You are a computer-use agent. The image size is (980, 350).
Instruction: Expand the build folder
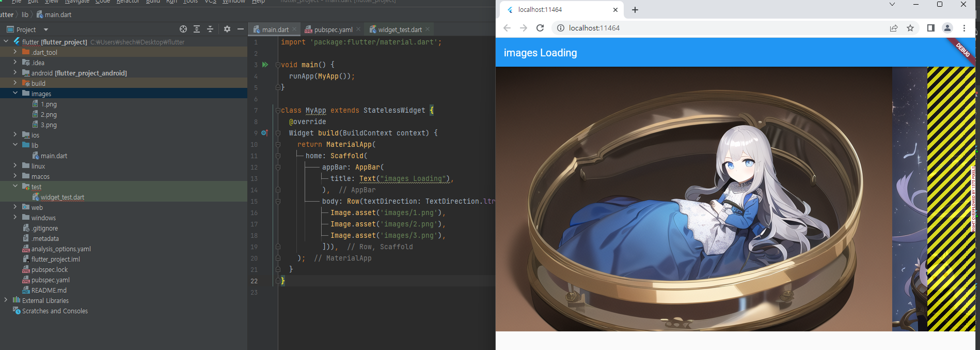click(15, 83)
